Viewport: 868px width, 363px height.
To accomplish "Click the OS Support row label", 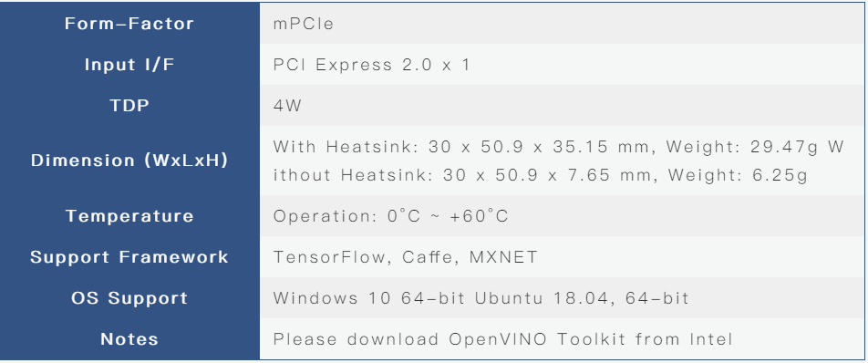I will (x=129, y=298).
